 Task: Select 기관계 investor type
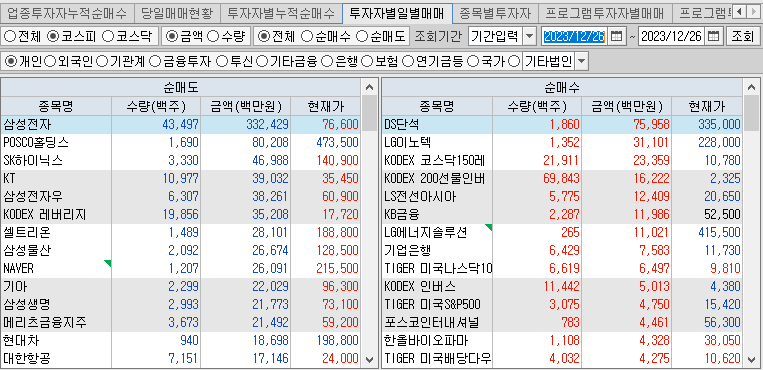(x=102, y=61)
